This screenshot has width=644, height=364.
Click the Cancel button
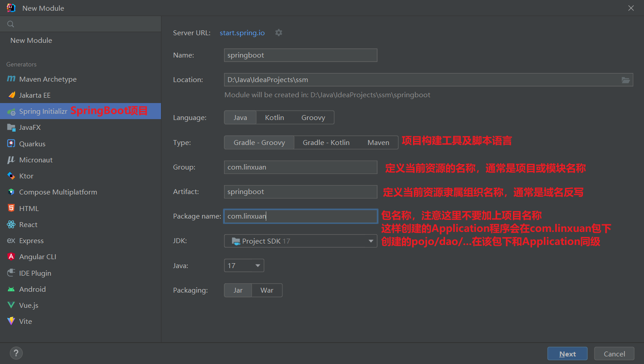pyautogui.click(x=614, y=354)
